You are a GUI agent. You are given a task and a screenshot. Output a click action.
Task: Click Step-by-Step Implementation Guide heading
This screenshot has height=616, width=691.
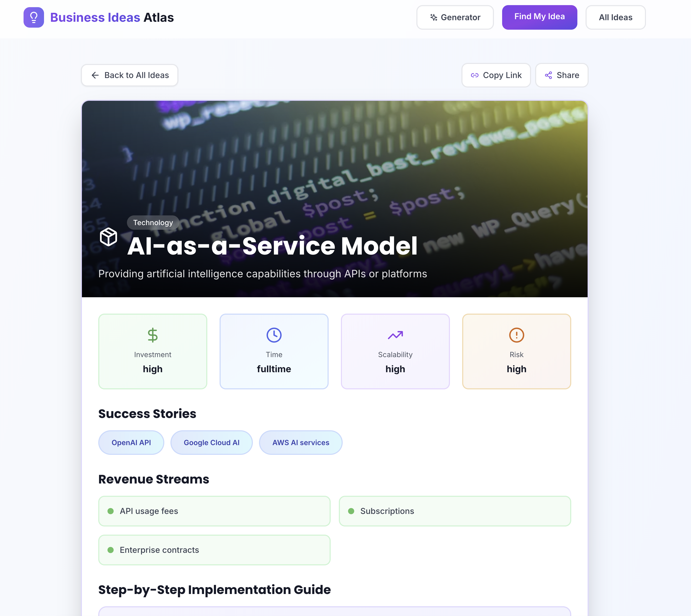click(x=214, y=590)
